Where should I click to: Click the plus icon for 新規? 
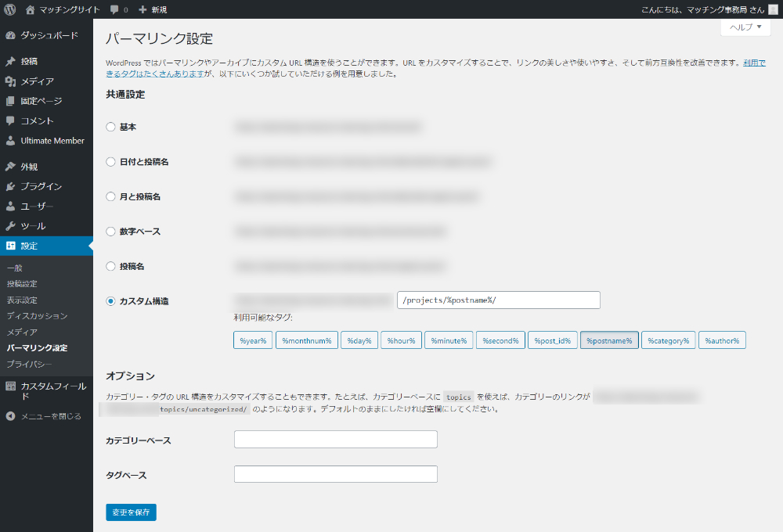(x=143, y=9)
